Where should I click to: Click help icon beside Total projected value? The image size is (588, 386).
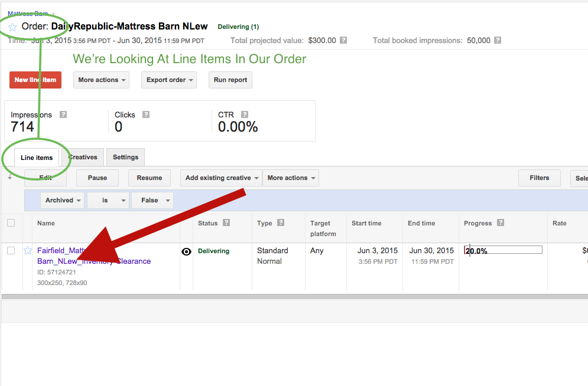(x=343, y=41)
